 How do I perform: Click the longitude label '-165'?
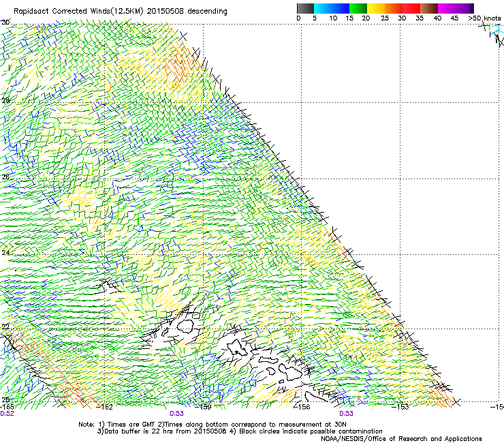[7, 407]
